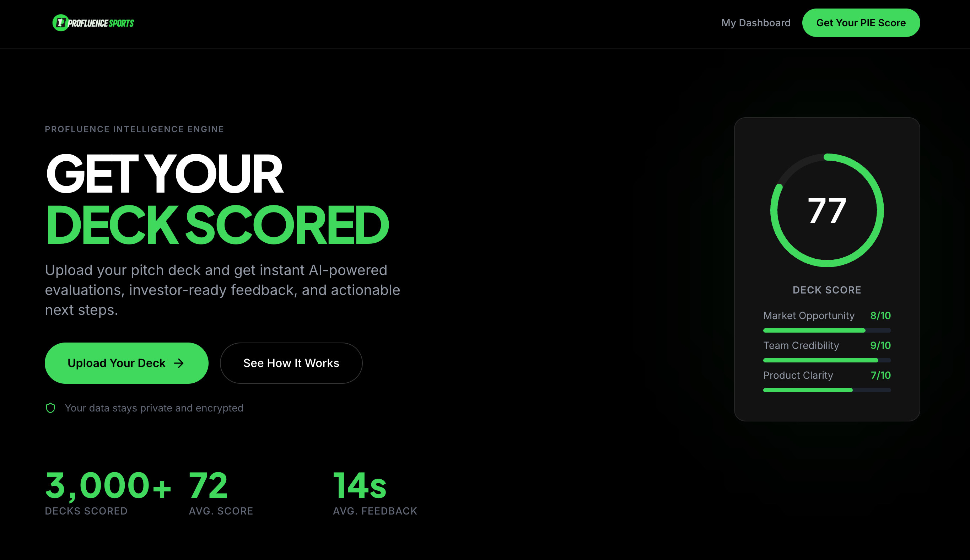Viewport: 970px width, 560px height.
Task: Click the Market Opportunity label
Action: click(x=808, y=316)
